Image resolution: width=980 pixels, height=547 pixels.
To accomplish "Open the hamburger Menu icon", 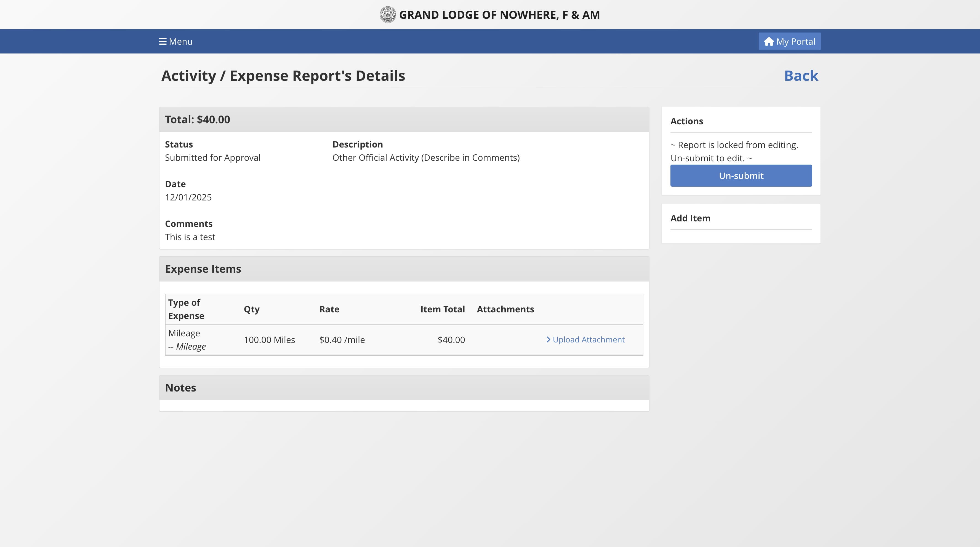I will [x=163, y=41].
